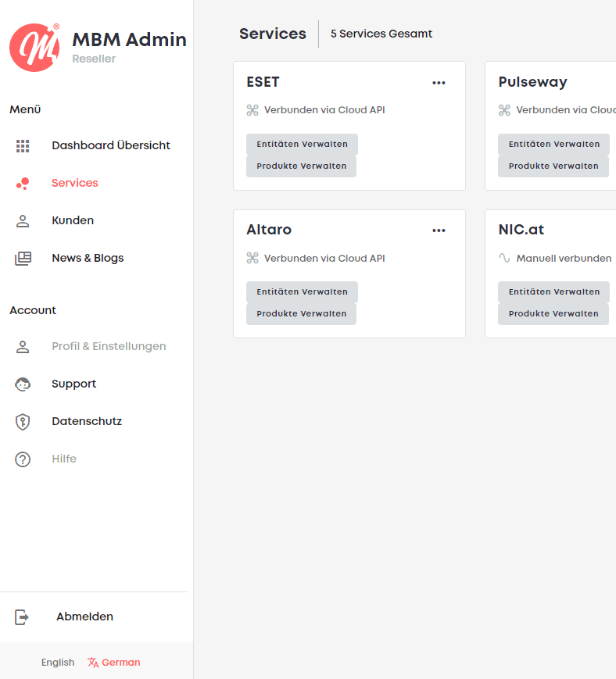Click the Abmelden logout icon
The height and width of the screenshot is (679, 616).
click(x=22, y=617)
